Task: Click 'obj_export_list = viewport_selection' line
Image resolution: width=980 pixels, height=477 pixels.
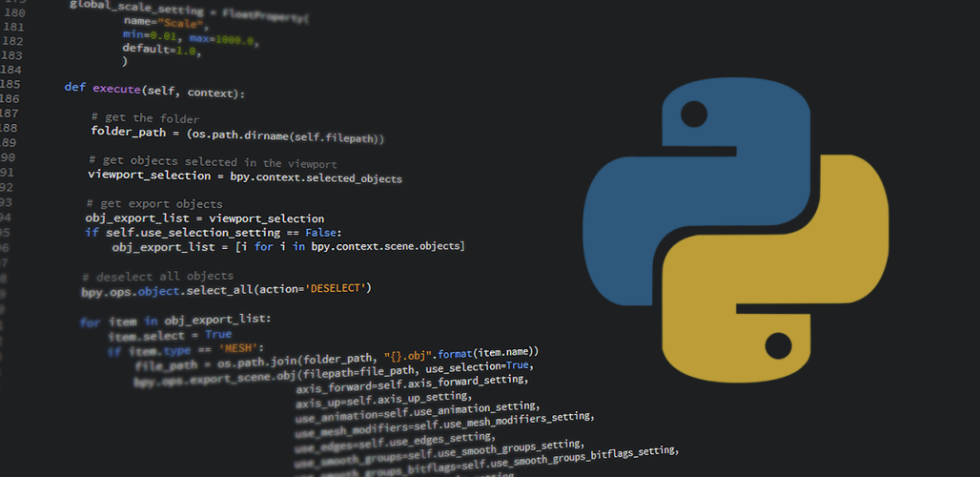Action: pos(205,218)
